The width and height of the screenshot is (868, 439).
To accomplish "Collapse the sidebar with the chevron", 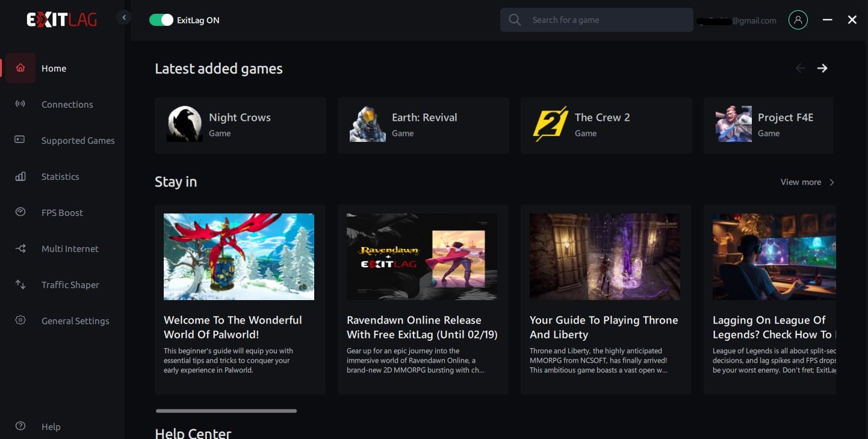I will tap(124, 17).
